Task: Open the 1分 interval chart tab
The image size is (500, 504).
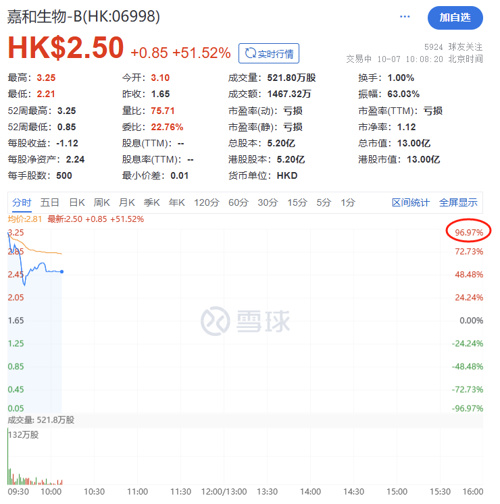Action: tap(348, 202)
